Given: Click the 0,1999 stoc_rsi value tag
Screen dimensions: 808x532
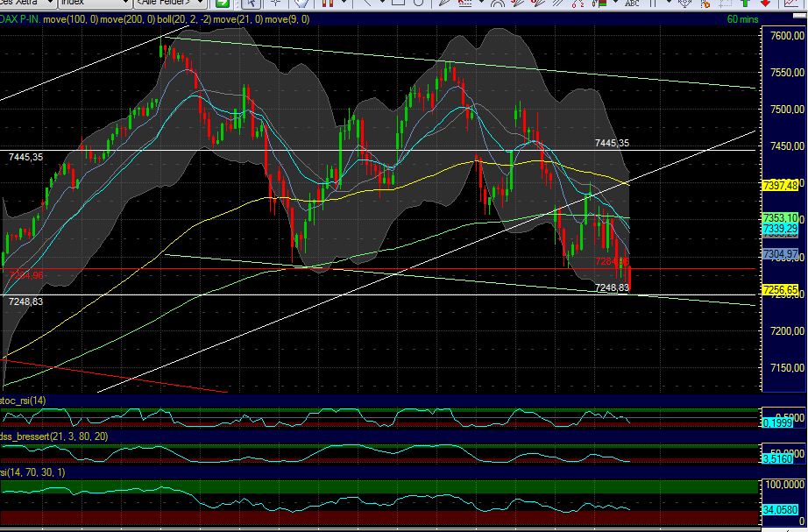Looking at the screenshot, I should tap(777, 423).
